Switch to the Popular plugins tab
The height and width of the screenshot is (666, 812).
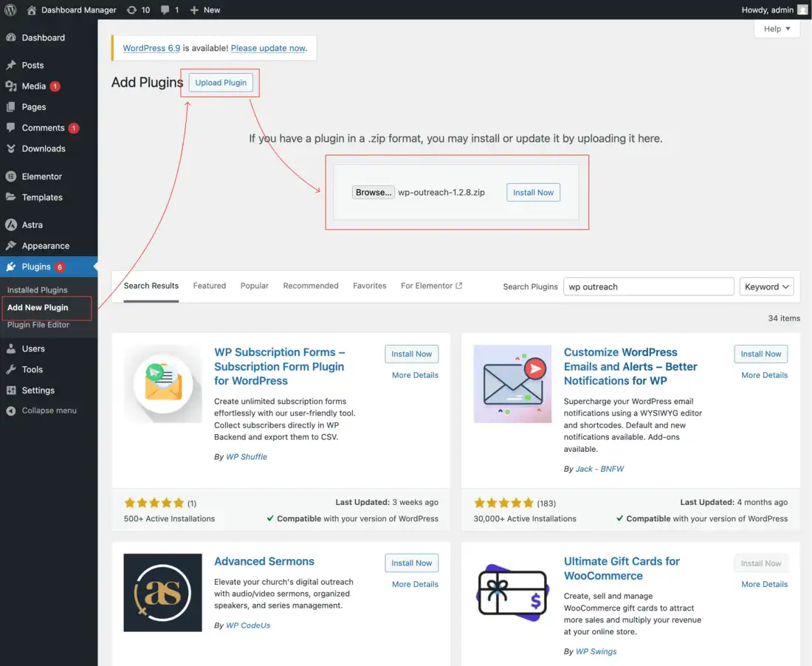click(x=254, y=286)
